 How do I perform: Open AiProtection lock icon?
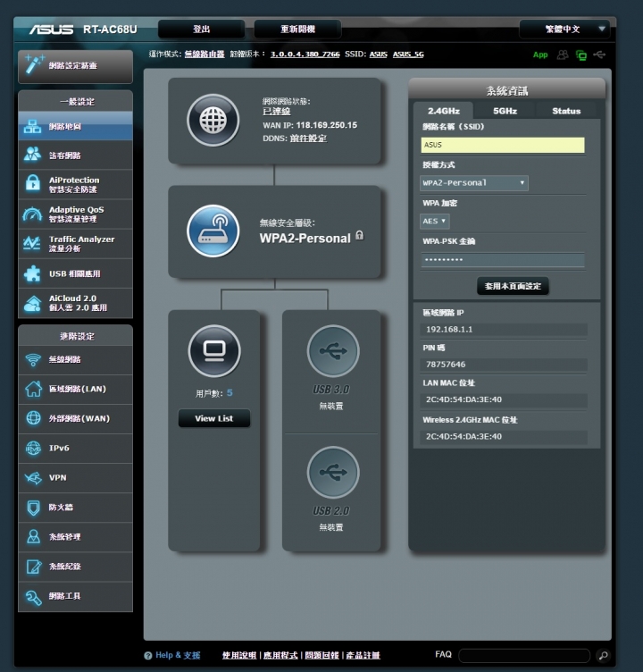(x=32, y=183)
